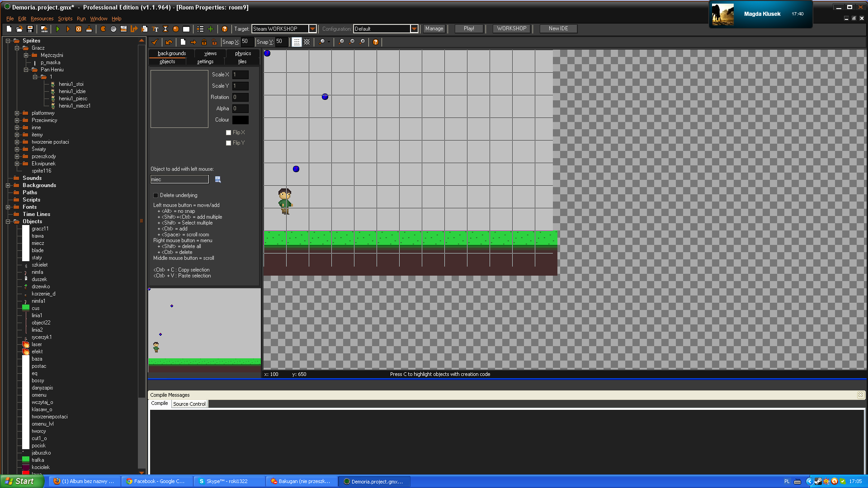Click the clean build broom icon
Image resolution: width=868 pixels, height=488 pixels.
89,29
